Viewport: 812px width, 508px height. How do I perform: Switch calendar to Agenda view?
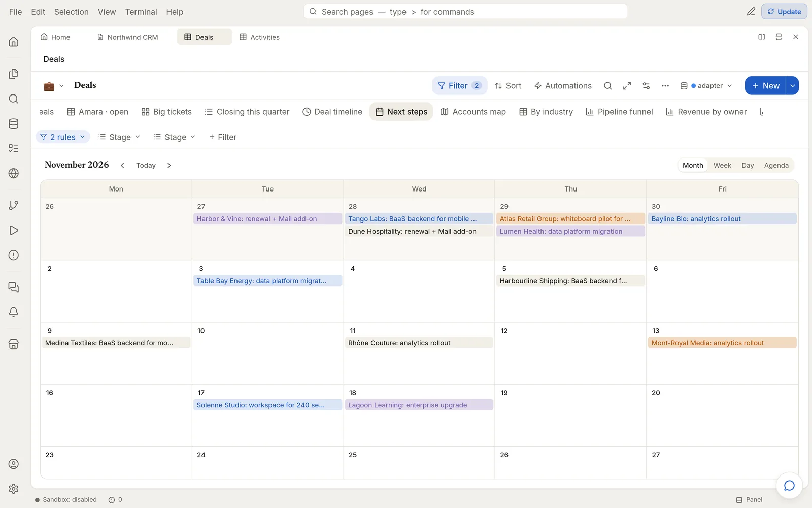pos(776,165)
